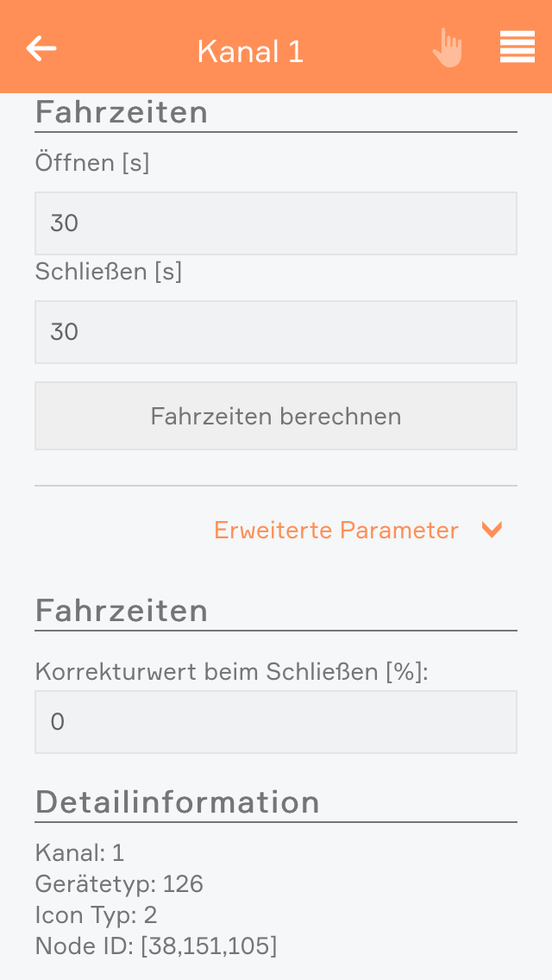The width and height of the screenshot is (552, 980).
Task: Tap the hand pointer icon in header
Action: pyautogui.click(x=448, y=48)
